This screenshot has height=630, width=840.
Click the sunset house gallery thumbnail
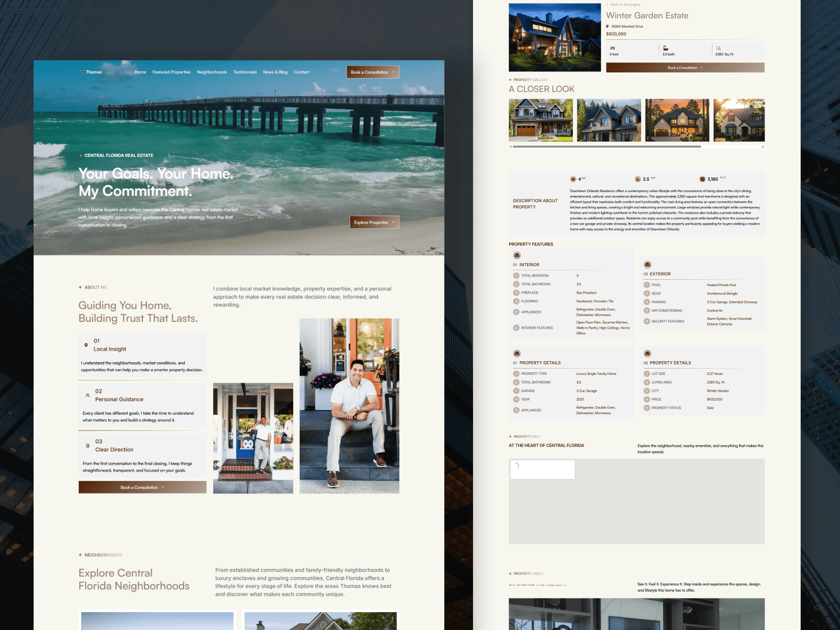pyautogui.click(x=677, y=120)
